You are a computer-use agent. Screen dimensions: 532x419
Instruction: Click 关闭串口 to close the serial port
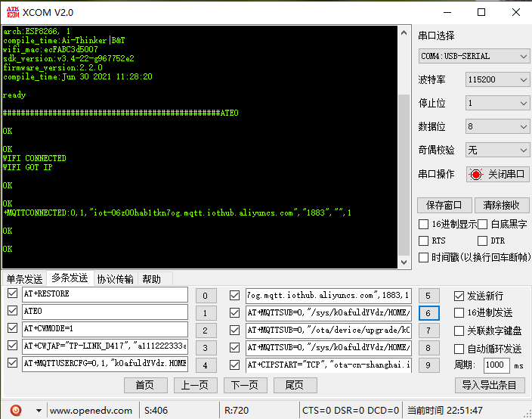(x=498, y=175)
